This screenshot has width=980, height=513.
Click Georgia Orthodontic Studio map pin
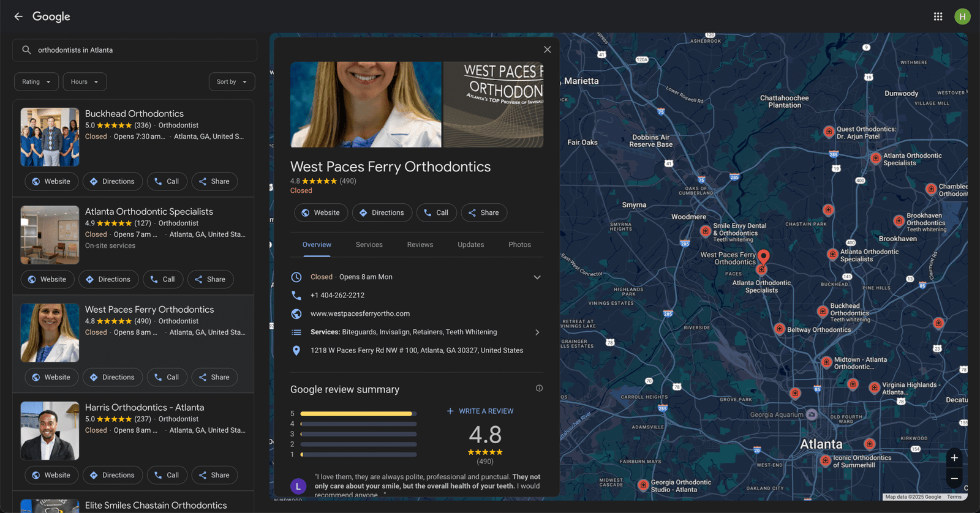643,485
